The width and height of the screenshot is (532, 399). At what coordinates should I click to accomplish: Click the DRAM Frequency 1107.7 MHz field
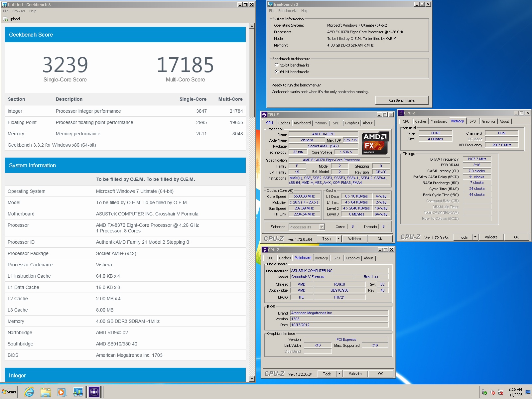tap(477, 159)
